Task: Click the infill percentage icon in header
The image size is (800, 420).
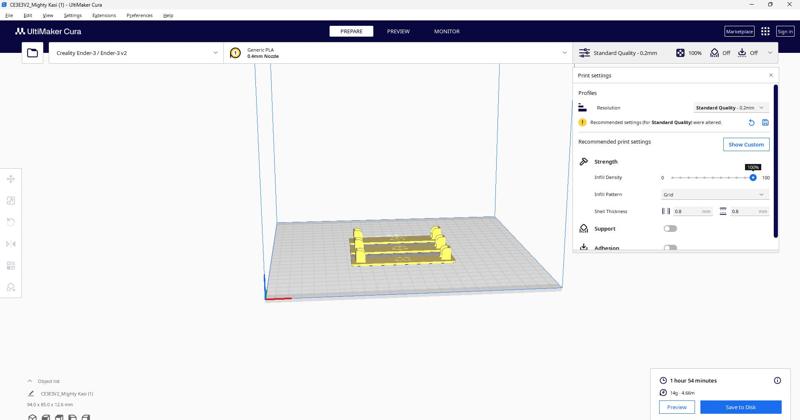Action: (680, 53)
